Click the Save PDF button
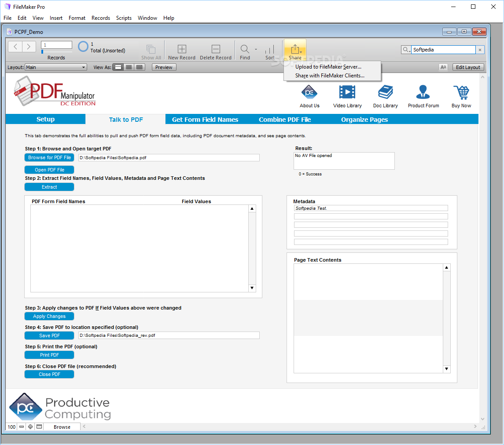Viewport: 504px width, 445px height. (49, 336)
